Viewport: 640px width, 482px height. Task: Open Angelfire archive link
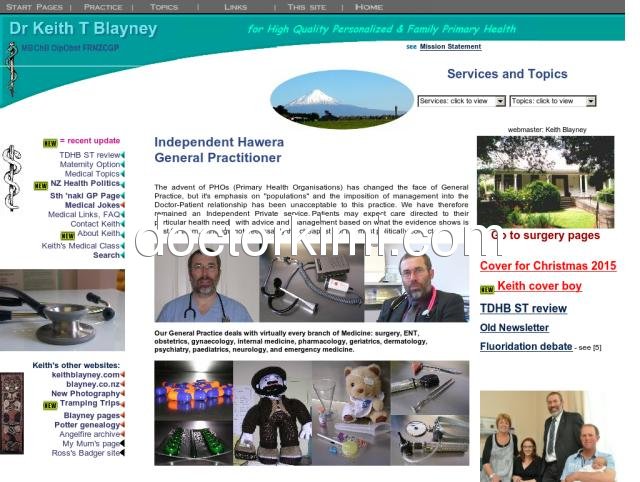coord(90,434)
